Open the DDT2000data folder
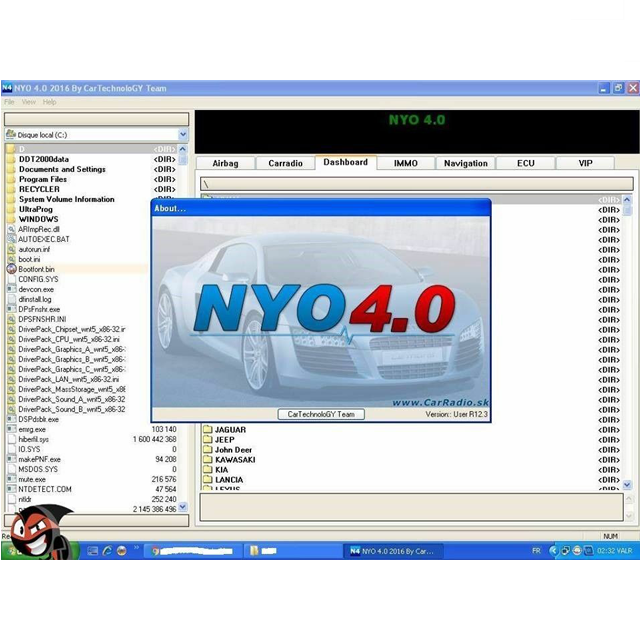Viewport: 640px width, 640px height. pyautogui.click(x=44, y=159)
